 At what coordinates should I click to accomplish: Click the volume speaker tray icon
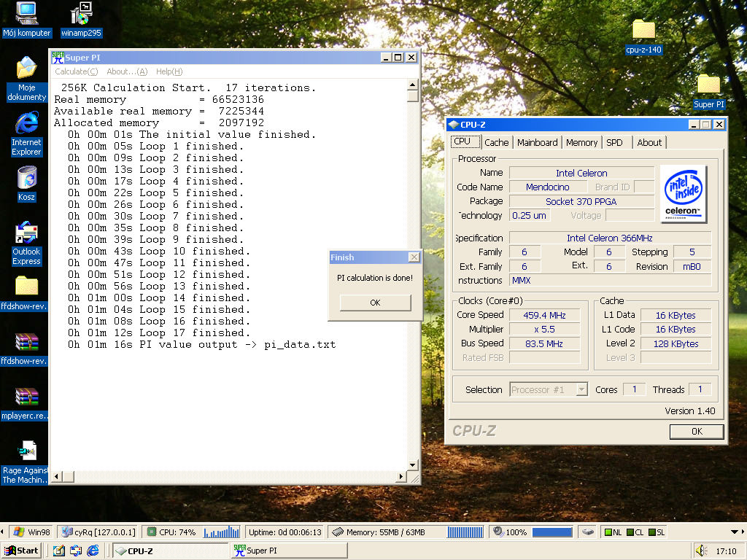(x=700, y=551)
